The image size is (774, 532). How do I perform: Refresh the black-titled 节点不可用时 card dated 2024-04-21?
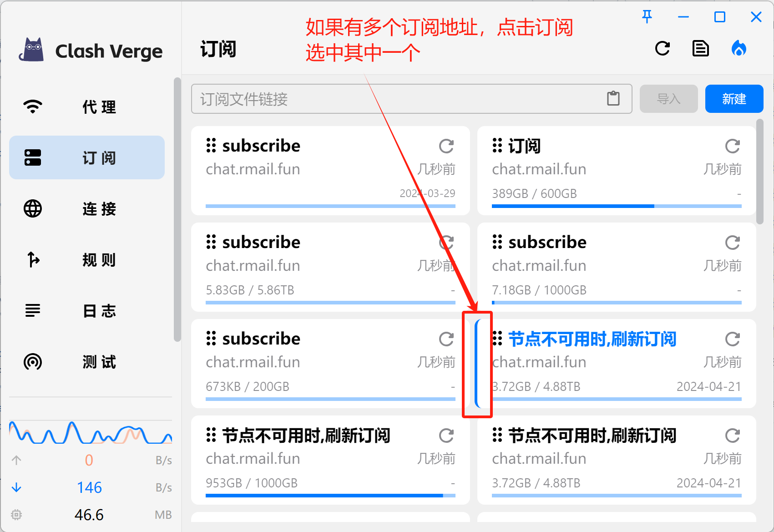[733, 436]
